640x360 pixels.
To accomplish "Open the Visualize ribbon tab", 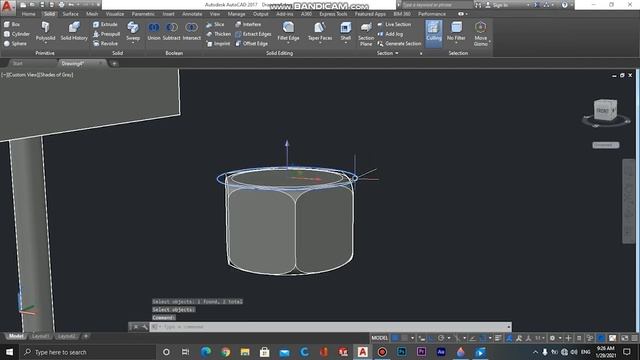I will click(115, 14).
